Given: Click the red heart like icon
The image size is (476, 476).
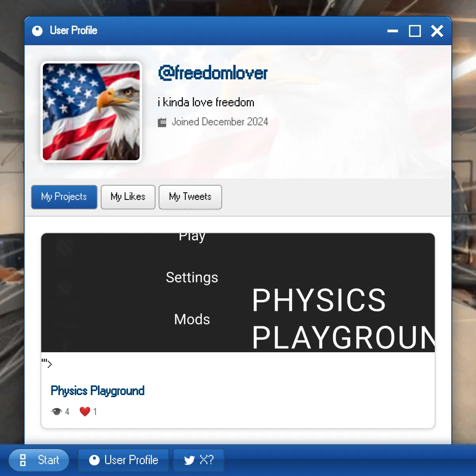Looking at the screenshot, I should (x=85, y=411).
